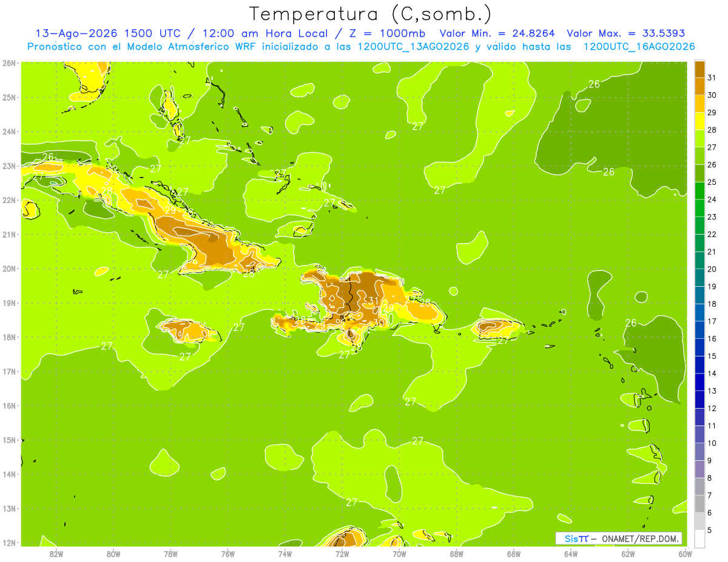Click the "27" label on the color scale
728x562 pixels.
(x=712, y=147)
